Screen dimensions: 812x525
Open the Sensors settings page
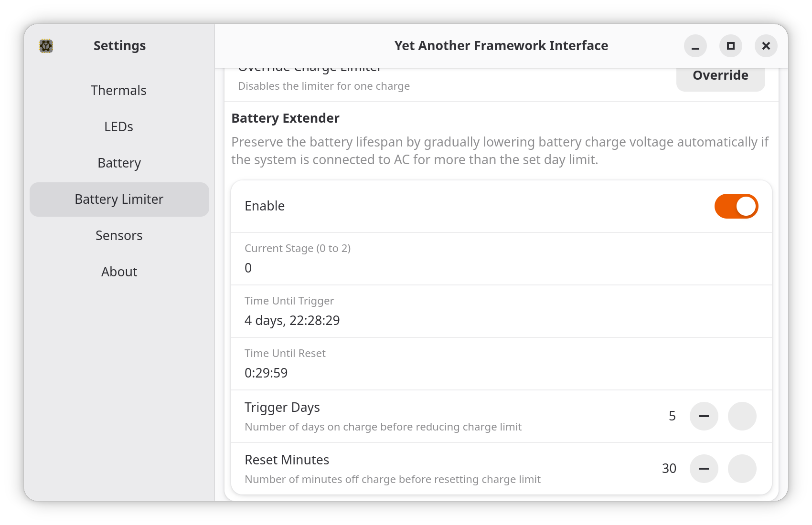coord(119,235)
